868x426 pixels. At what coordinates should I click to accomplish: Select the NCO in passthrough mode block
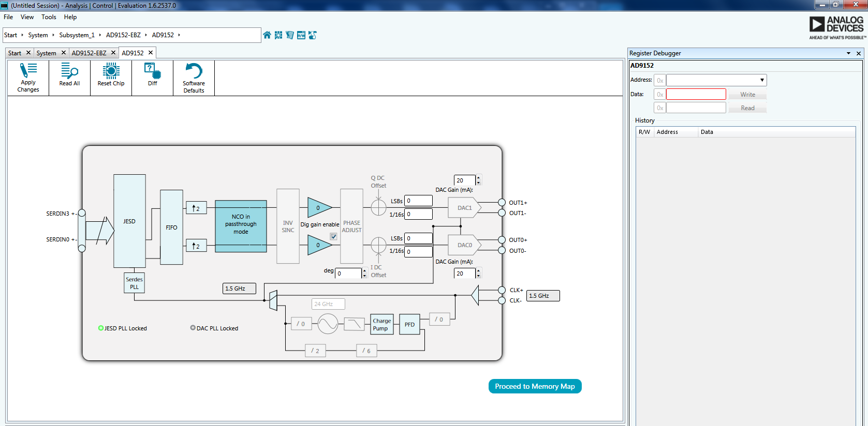241,226
